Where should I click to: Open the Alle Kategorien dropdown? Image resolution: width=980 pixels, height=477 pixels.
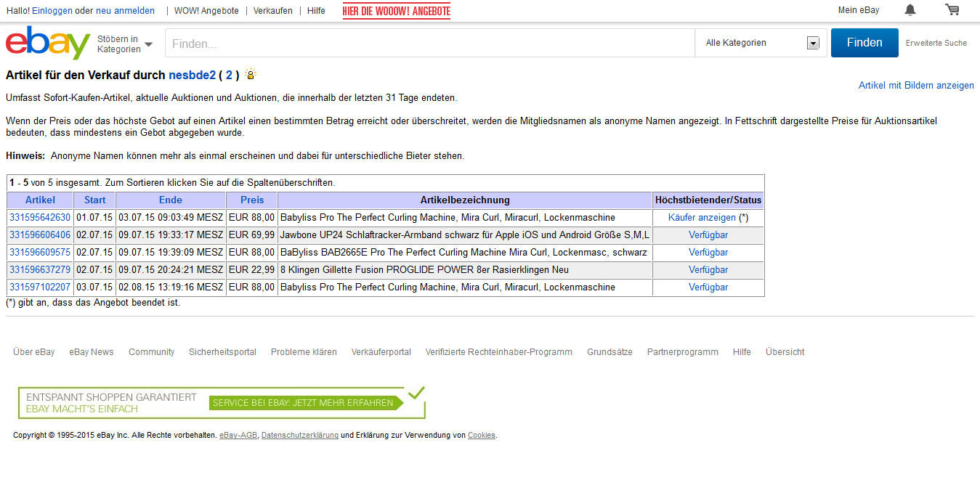[x=762, y=43]
